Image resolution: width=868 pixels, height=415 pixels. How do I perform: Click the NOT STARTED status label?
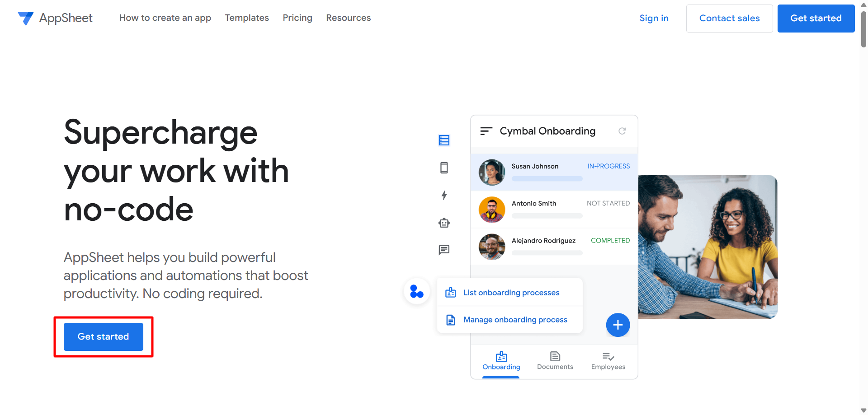(x=608, y=203)
